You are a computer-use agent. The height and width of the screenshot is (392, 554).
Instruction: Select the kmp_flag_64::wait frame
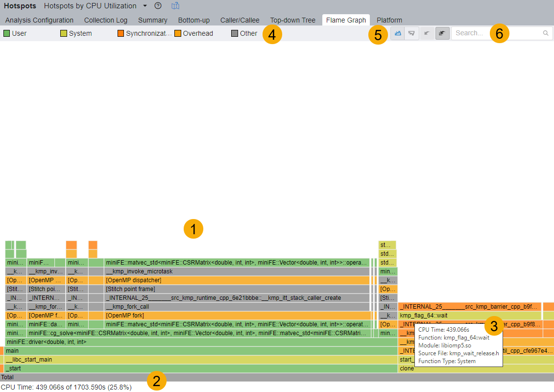tap(441, 316)
